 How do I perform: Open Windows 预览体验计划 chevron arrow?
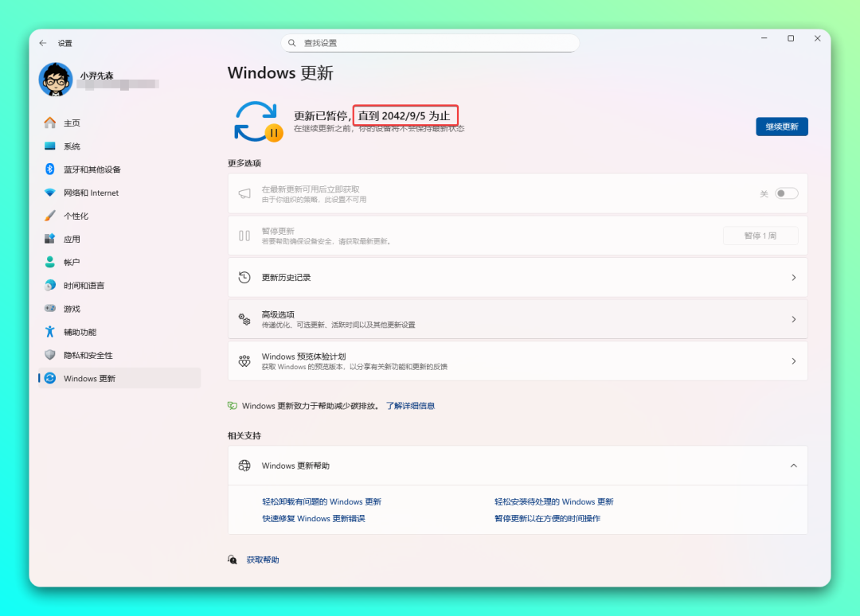click(793, 361)
